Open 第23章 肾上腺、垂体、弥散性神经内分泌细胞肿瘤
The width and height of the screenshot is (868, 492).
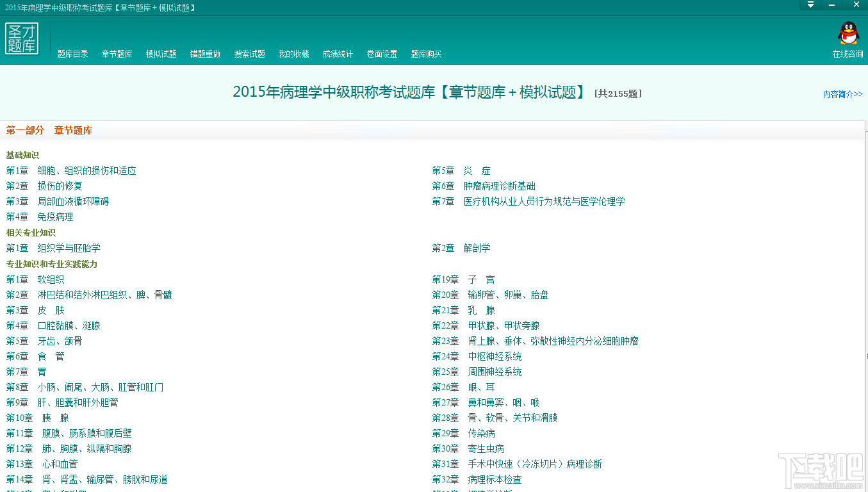pos(536,341)
